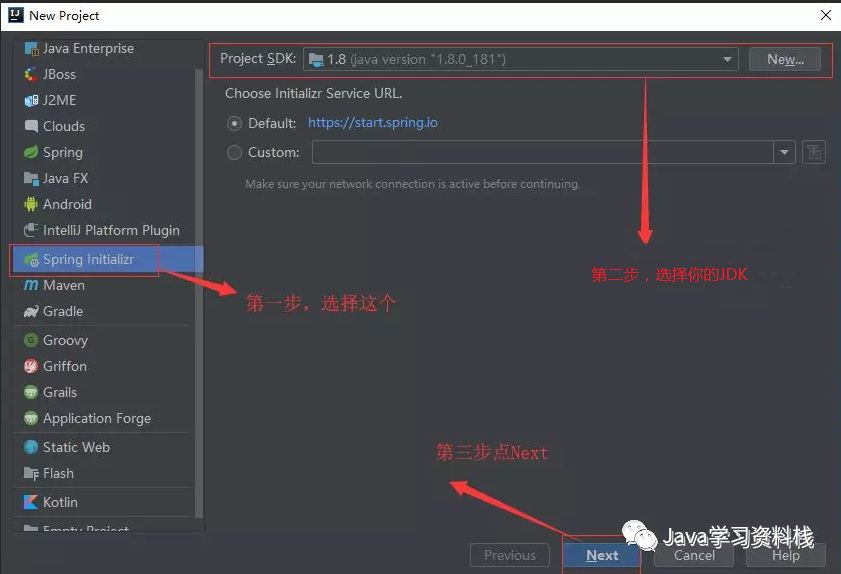This screenshot has height=574, width=841.
Task: Click the Groovy green circle icon
Action: coord(31,340)
